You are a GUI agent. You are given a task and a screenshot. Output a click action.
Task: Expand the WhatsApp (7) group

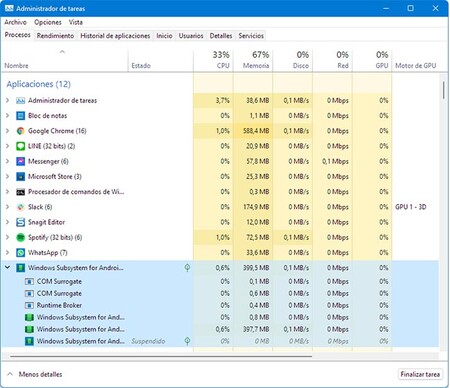tap(7, 253)
